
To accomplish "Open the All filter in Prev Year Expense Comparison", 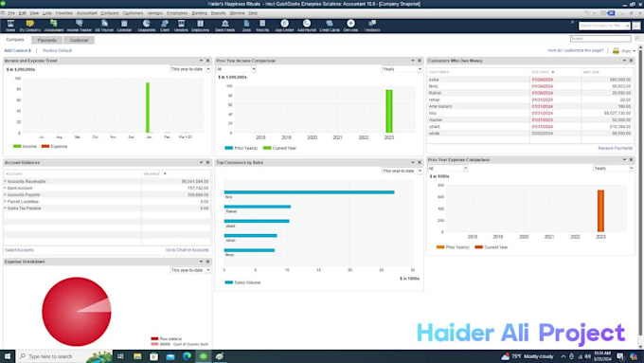I will point(448,168).
